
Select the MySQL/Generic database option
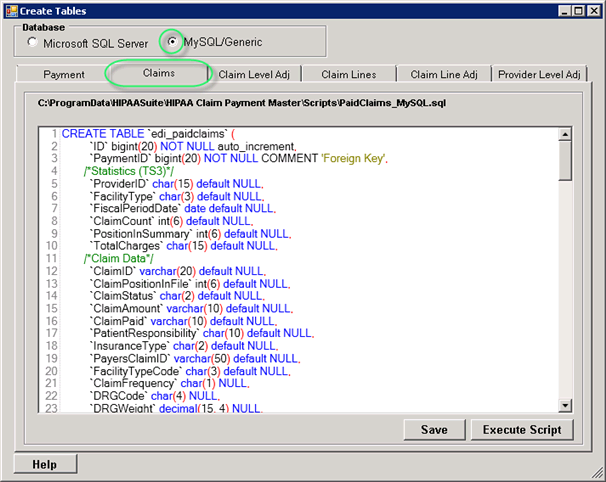click(x=174, y=43)
